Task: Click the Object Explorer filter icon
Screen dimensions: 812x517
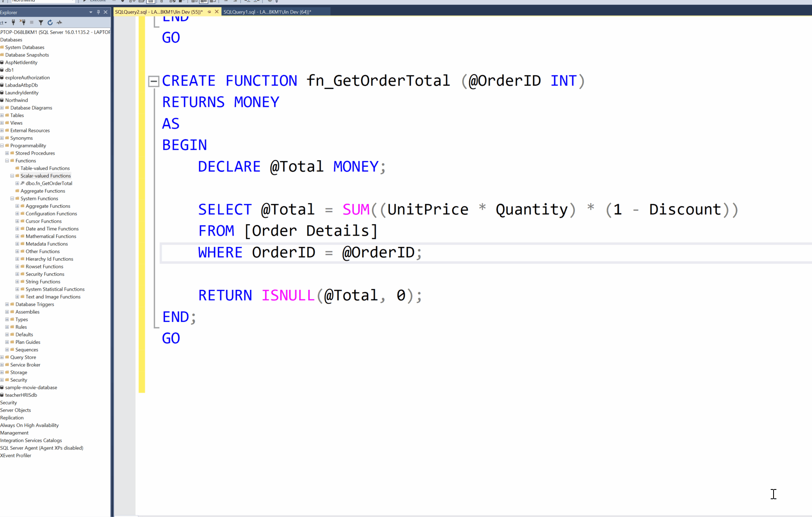Action: point(41,23)
